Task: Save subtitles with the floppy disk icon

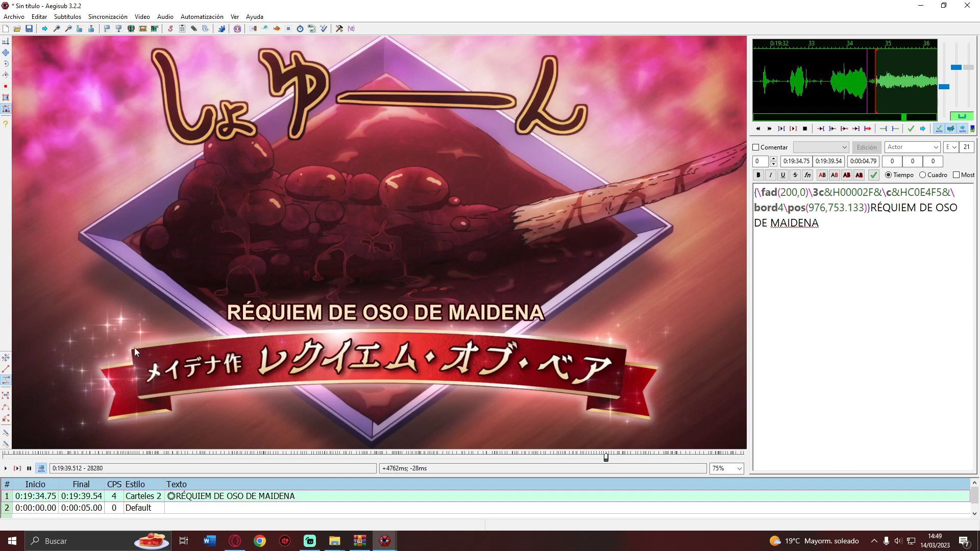Action: (x=29, y=29)
